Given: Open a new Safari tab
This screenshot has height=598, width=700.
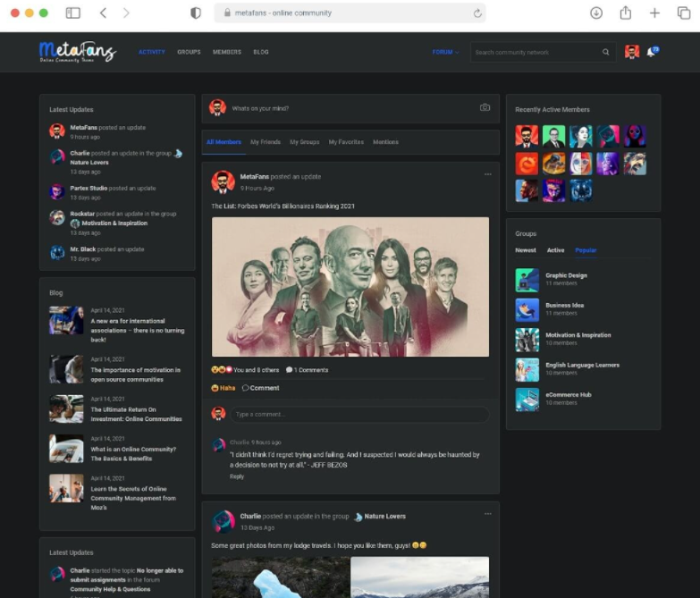Looking at the screenshot, I should tap(654, 13).
